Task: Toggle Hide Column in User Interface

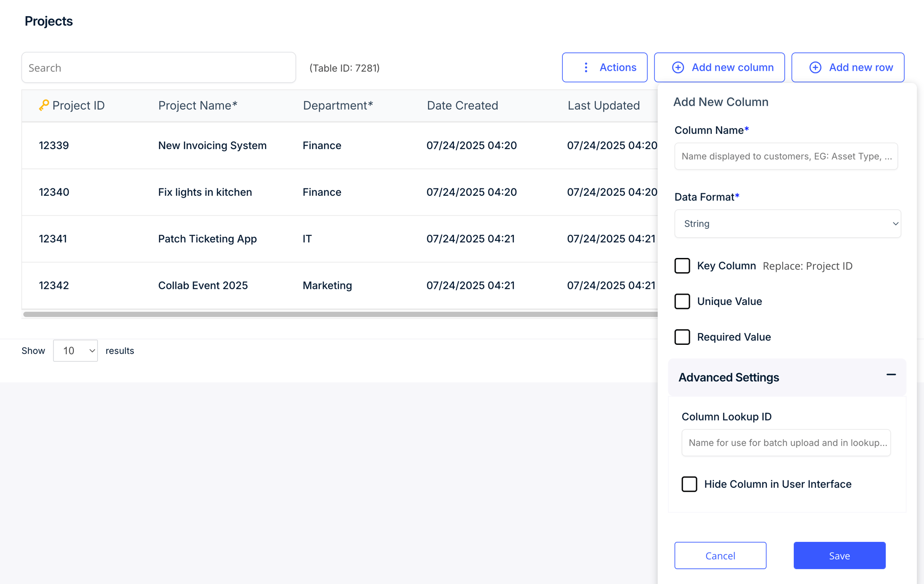Action: (689, 484)
